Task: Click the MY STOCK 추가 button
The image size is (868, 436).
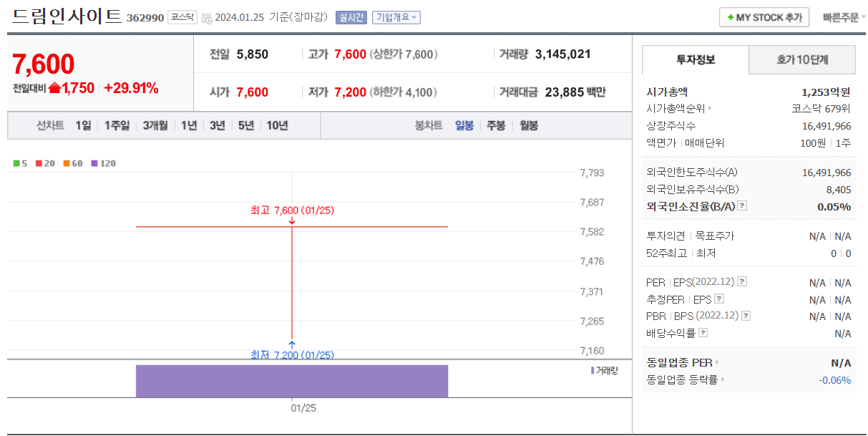Action: click(764, 17)
